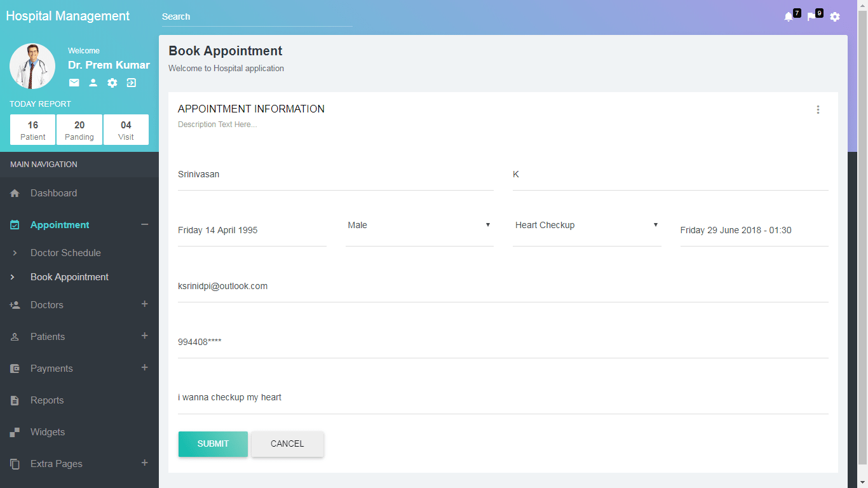Click the Dr. Prem Kumar name
This screenshot has width=868, height=488.
point(109,65)
